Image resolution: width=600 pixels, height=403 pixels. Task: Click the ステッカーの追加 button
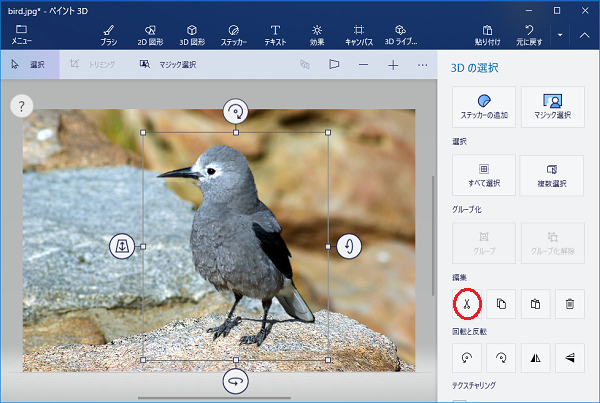pos(484,107)
